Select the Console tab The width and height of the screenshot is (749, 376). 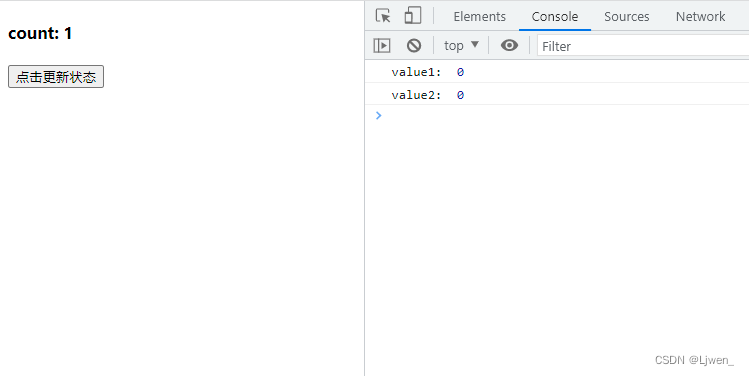point(555,16)
